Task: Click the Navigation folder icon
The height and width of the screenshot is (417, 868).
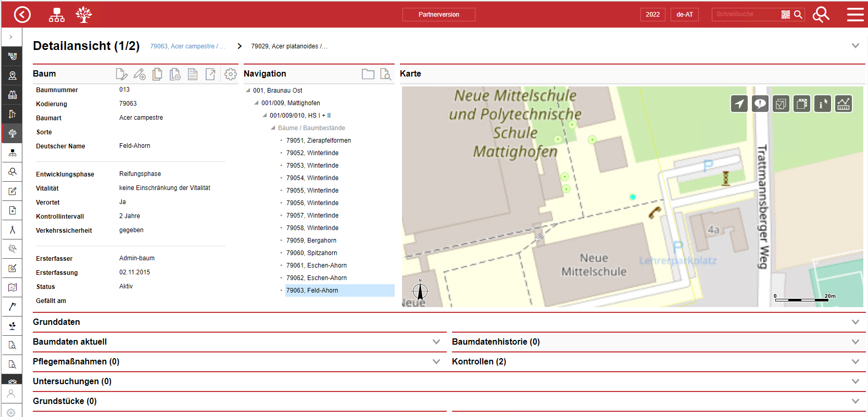Action: pyautogui.click(x=368, y=74)
